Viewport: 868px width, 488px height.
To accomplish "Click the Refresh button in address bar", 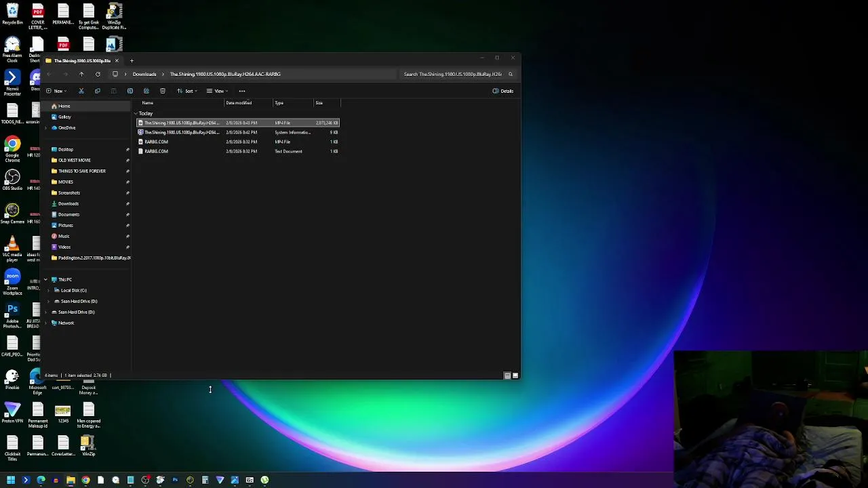I will (x=98, y=74).
